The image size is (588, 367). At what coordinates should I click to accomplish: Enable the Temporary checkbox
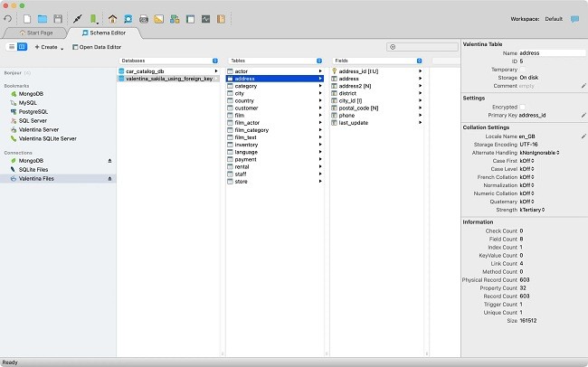pyautogui.click(x=522, y=70)
